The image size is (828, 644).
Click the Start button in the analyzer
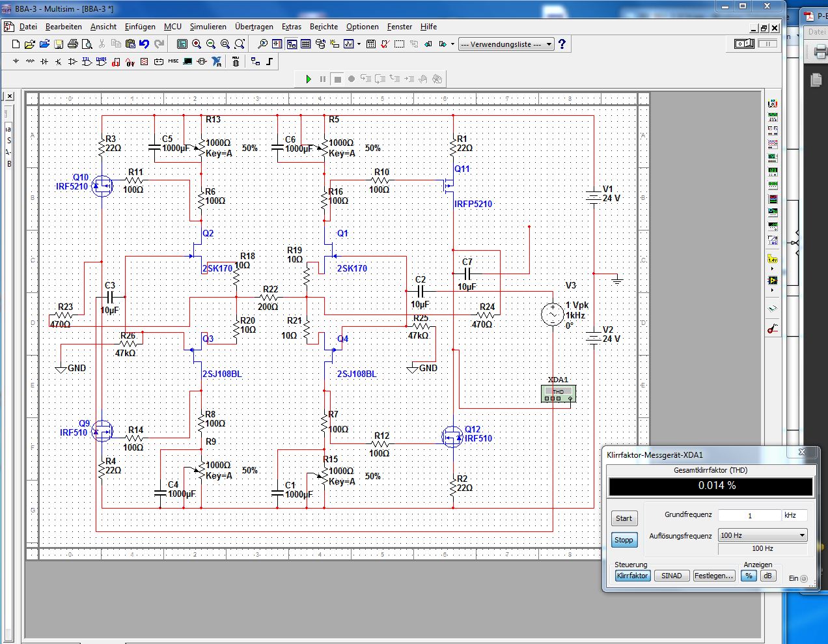pyautogui.click(x=624, y=518)
